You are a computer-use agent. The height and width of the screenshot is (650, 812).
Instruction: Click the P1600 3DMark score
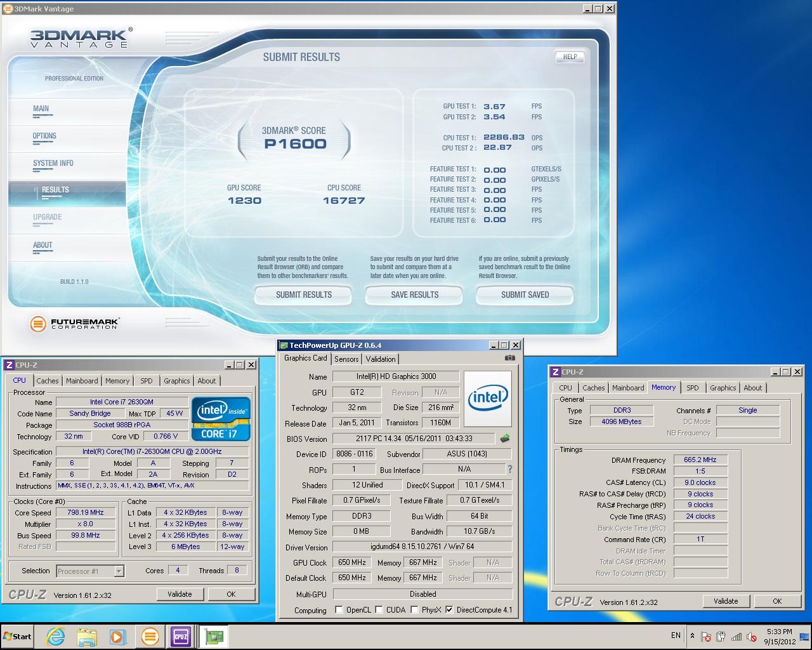(x=295, y=144)
